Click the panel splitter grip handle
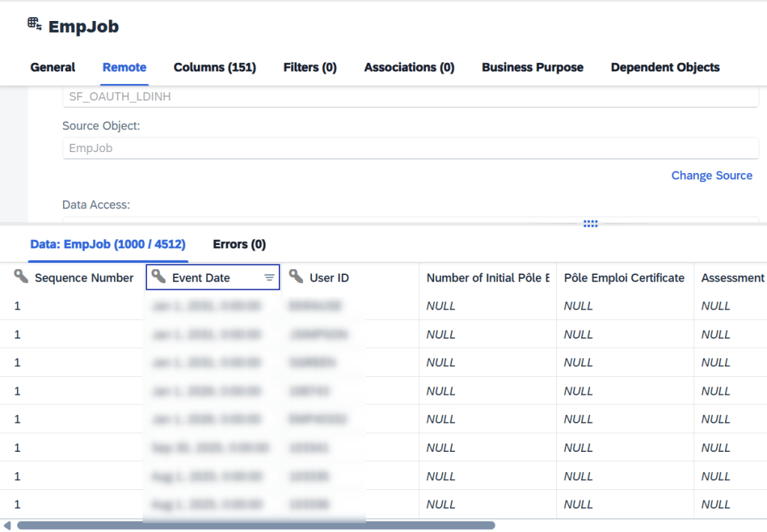The width and height of the screenshot is (767, 532). pyautogui.click(x=590, y=223)
